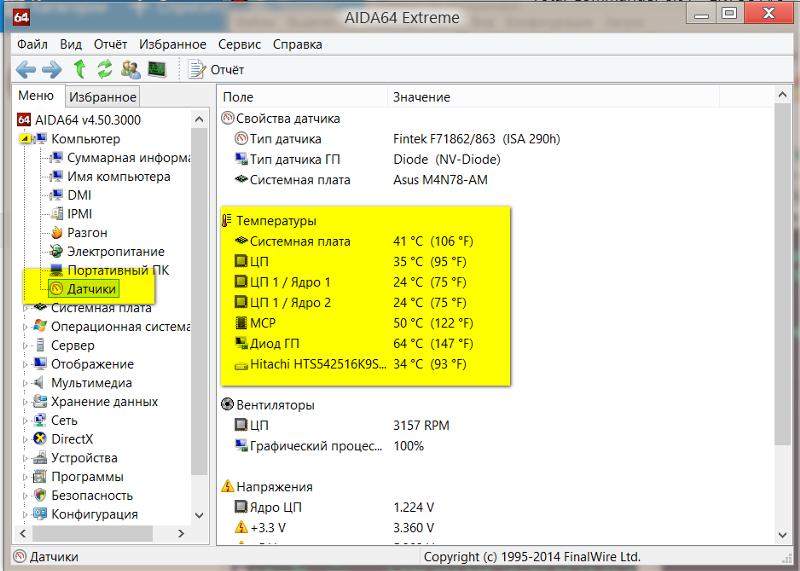Click the Значение column header

554,97
